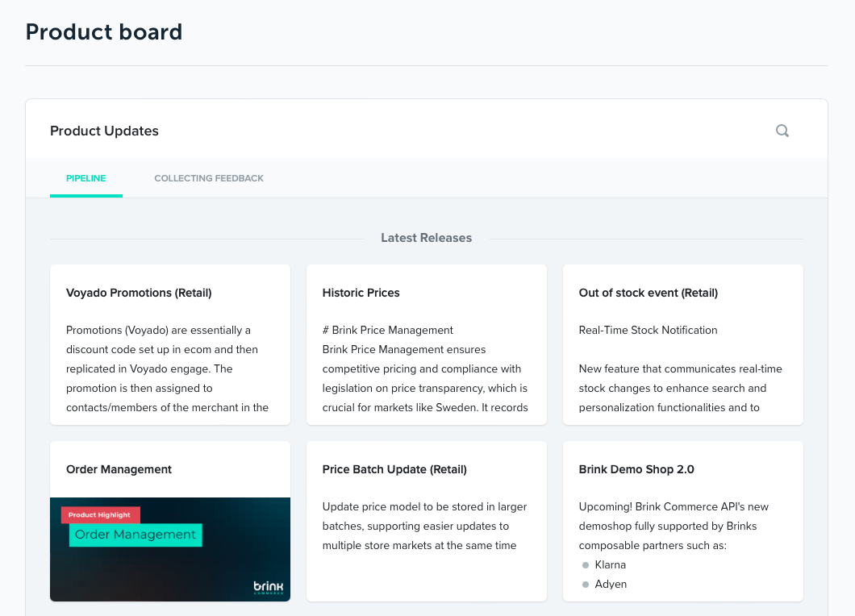Open the Price Batch Update (Retail) title
The height and width of the screenshot is (616, 855).
[x=394, y=469]
